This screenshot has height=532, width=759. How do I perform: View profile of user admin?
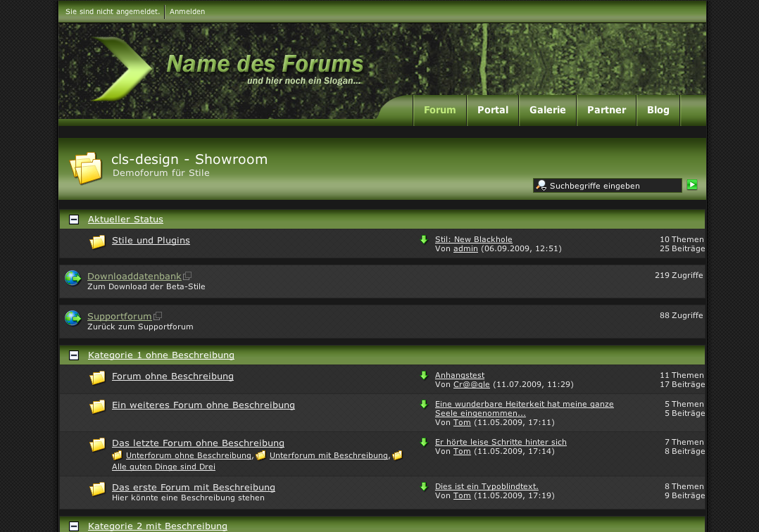(465, 248)
